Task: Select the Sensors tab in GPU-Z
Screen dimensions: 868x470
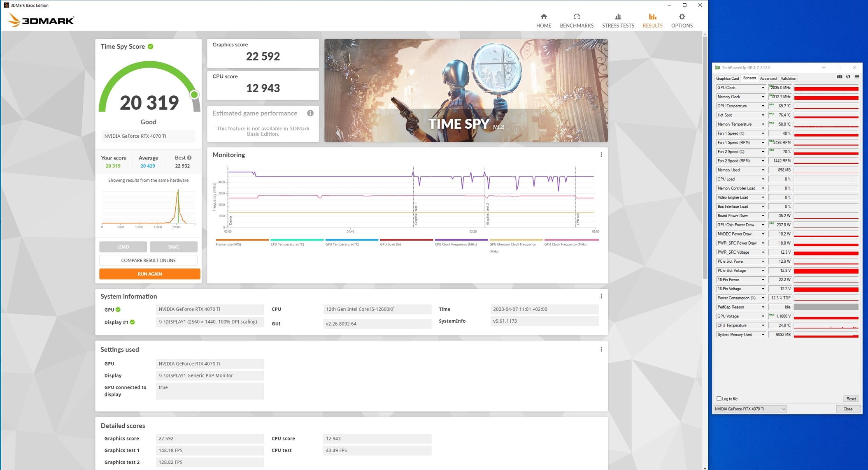Action: pos(749,78)
